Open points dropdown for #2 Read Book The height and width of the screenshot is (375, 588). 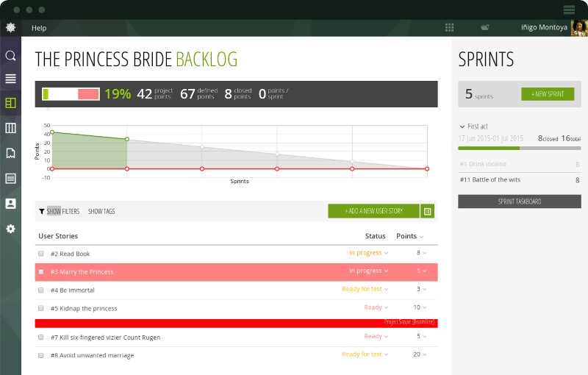point(421,253)
